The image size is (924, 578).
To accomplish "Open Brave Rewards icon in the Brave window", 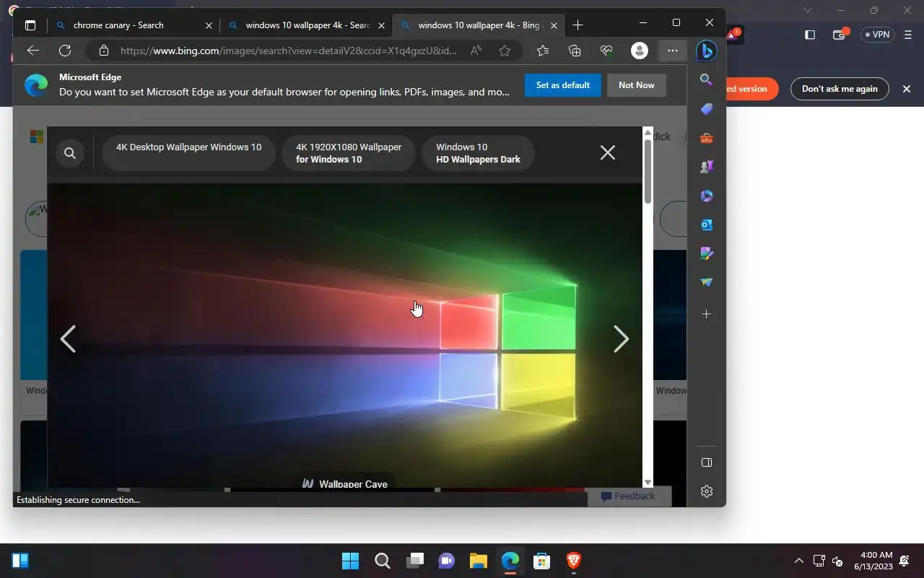I will click(734, 34).
